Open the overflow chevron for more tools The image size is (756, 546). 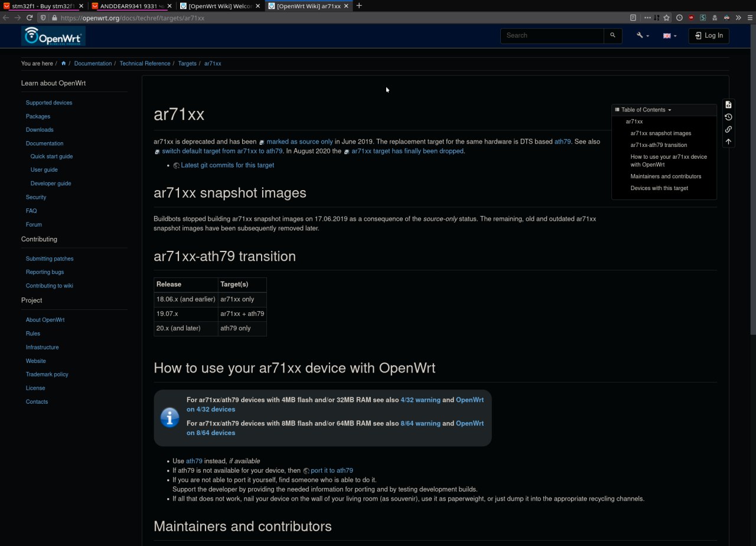point(738,18)
